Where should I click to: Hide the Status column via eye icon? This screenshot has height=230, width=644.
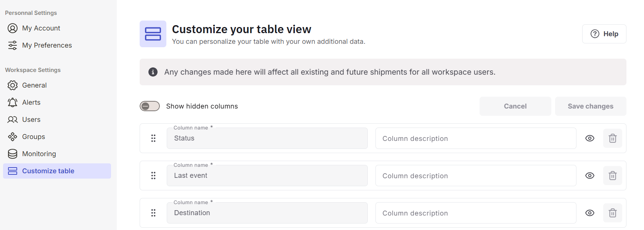[x=589, y=138]
